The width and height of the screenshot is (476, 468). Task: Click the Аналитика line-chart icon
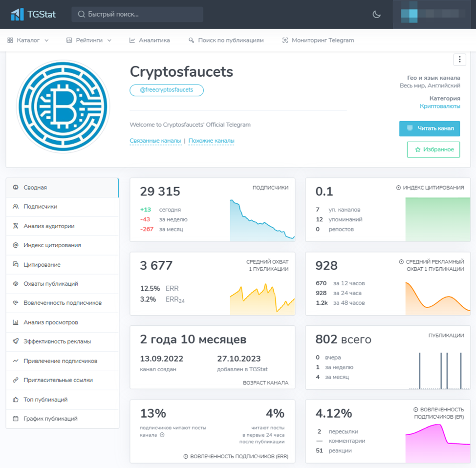132,40
